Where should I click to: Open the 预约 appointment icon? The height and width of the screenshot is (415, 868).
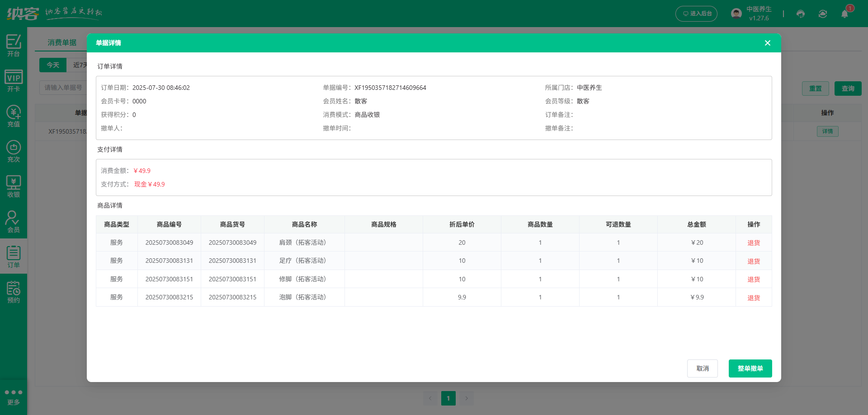pyautogui.click(x=14, y=292)
